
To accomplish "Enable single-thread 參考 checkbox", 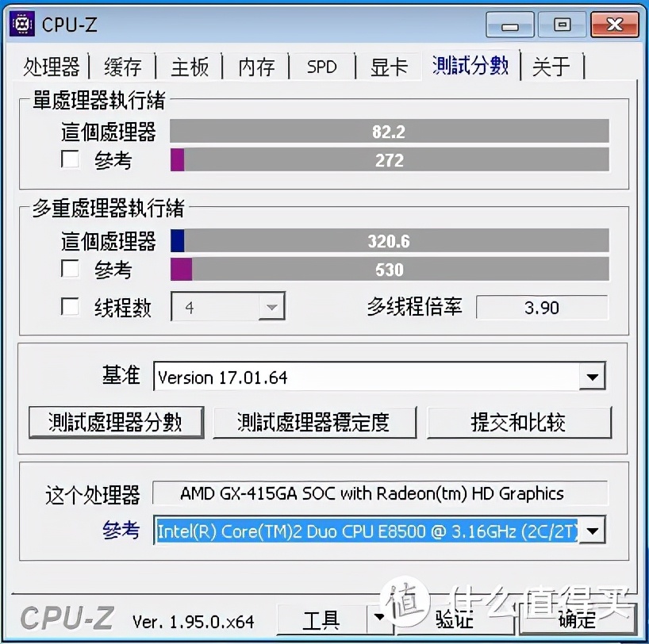I will coord(70,159).
